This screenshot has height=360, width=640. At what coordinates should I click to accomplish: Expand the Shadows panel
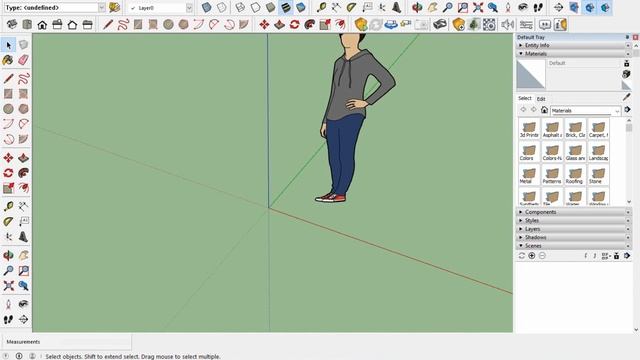(573, 237)
